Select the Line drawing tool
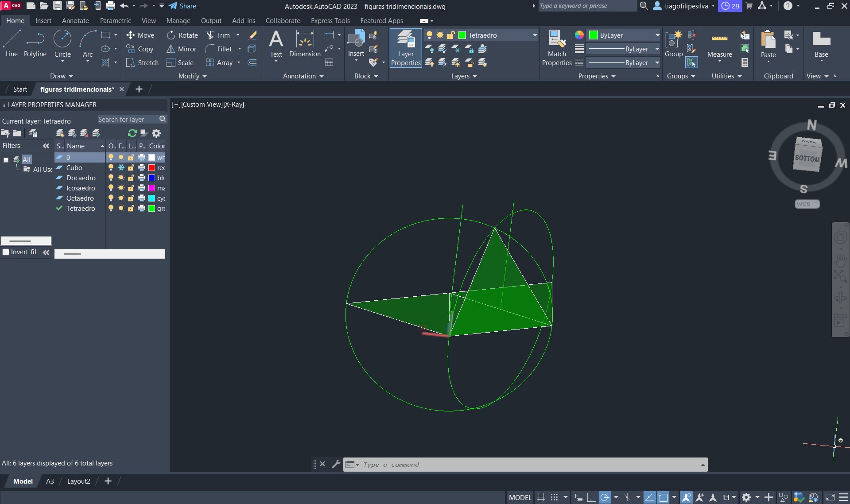The height and width of the screenshot is (504, 850). pos(12,43)
